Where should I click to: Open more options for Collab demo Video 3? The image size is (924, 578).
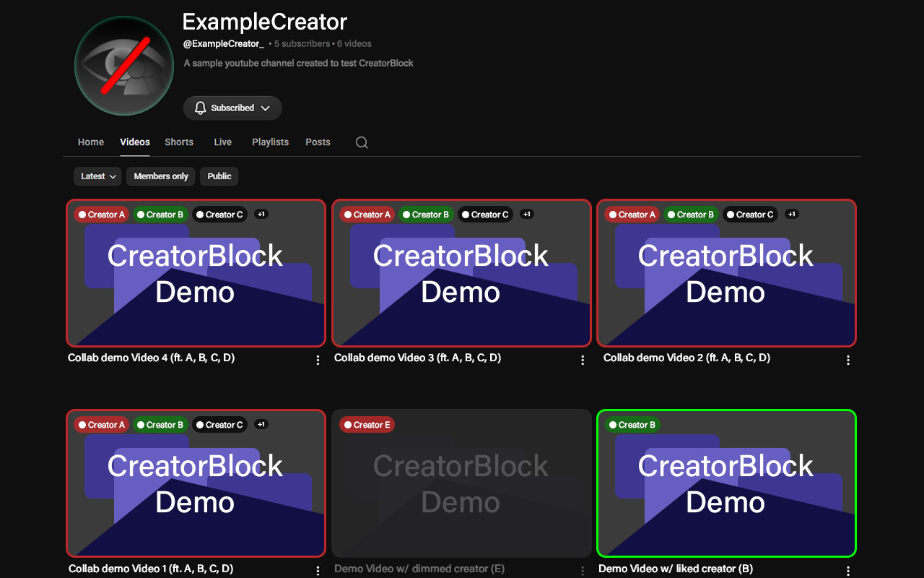pos(583,360)
